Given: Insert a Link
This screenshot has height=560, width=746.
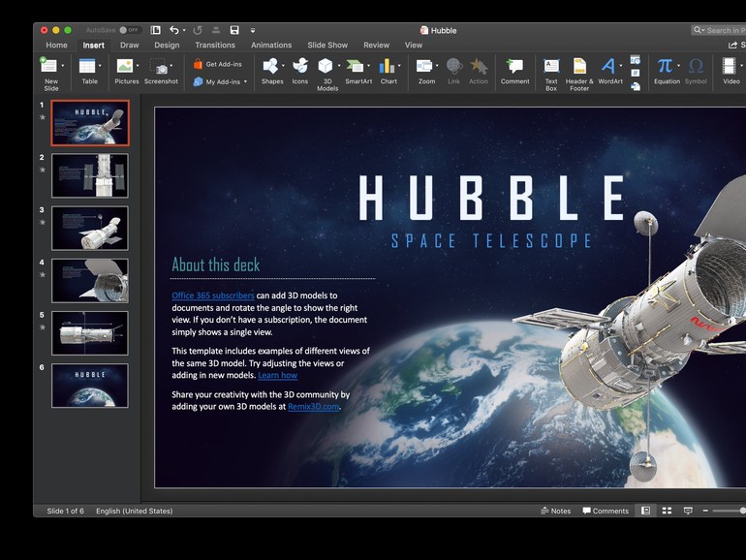Looking at the screenshot, I should (x=453, y=71).
